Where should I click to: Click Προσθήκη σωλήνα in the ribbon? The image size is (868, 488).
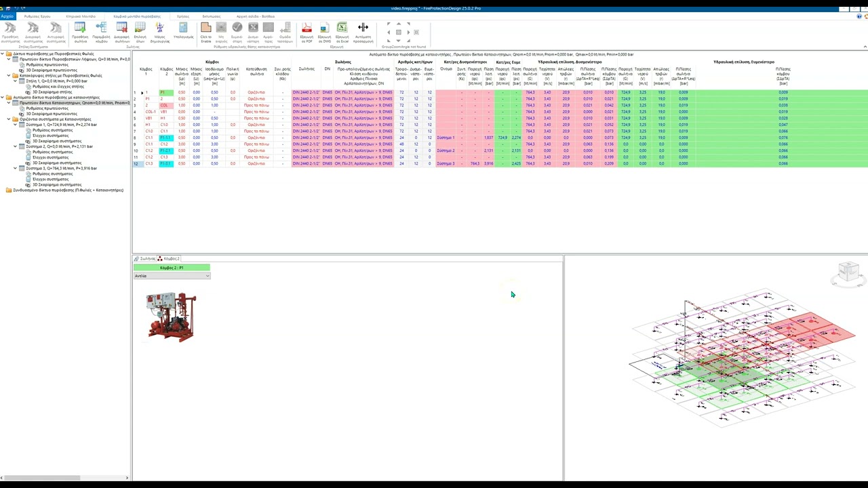pos(80,32)
